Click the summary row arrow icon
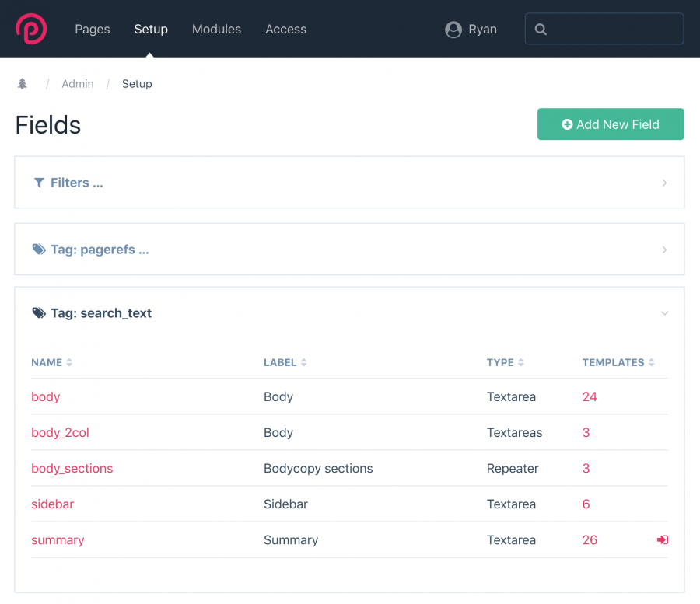This screenshot has width=700, height=604. click(663, 539)
